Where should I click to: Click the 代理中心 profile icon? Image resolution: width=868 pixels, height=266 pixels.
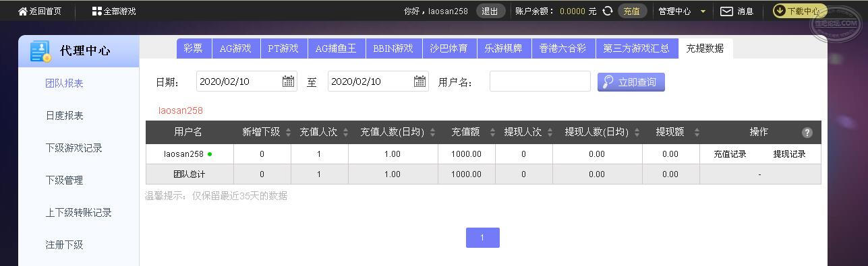coord(40,51)
